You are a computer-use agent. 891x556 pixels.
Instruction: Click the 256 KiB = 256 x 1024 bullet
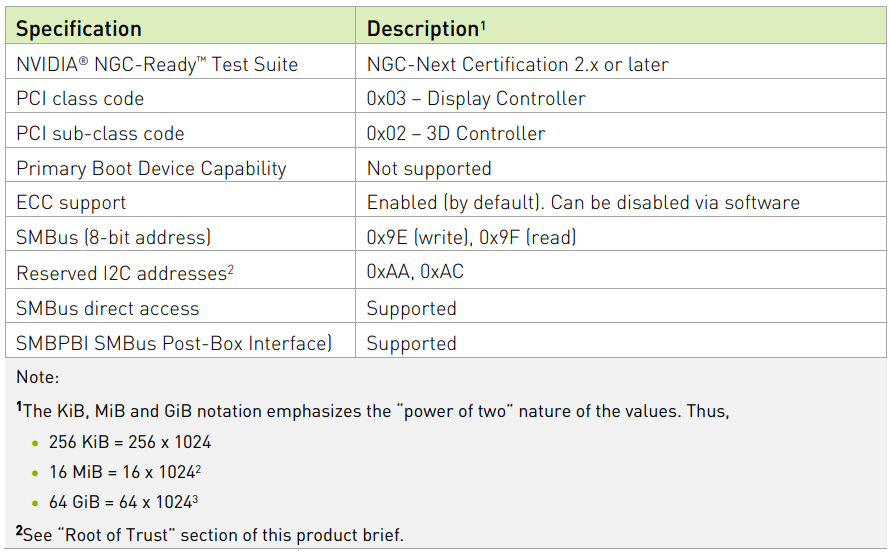click(130, 442)
